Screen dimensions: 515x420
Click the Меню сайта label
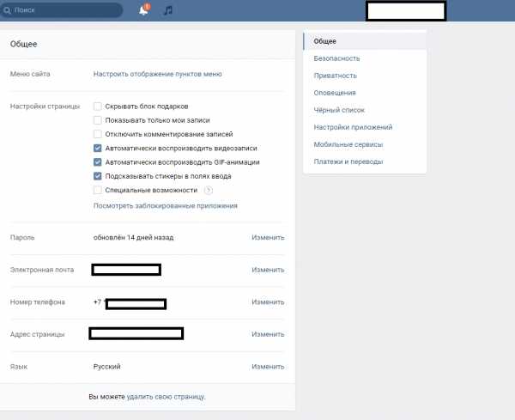(30, 74)
